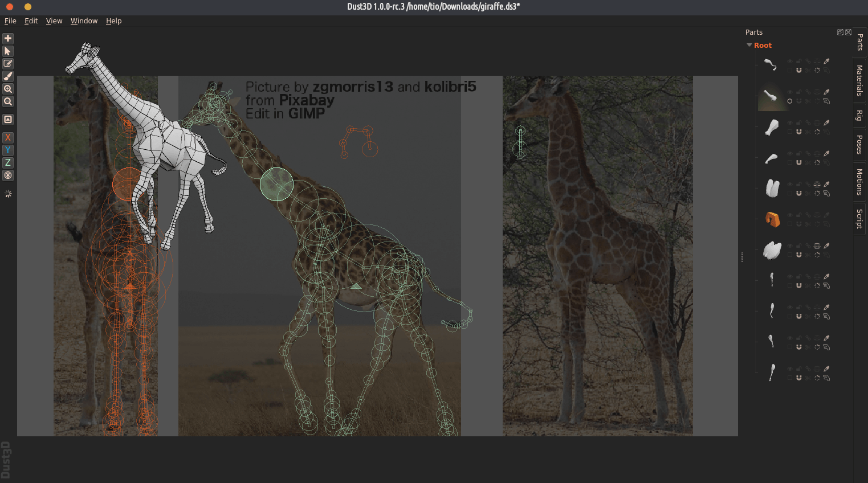This screenshot has height=483, width=868.
Task: Close the Parts panel
Action: (848, 32)
